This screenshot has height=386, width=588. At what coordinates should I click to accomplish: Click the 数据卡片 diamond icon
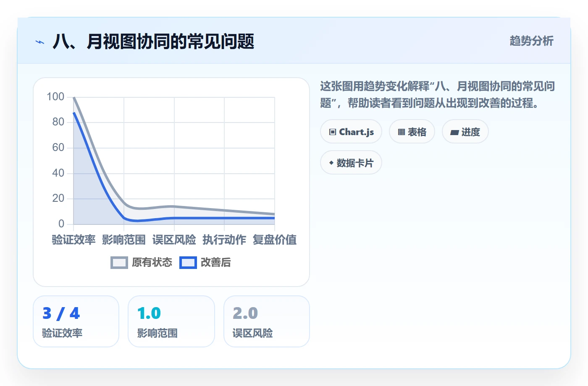coord(331,163)
